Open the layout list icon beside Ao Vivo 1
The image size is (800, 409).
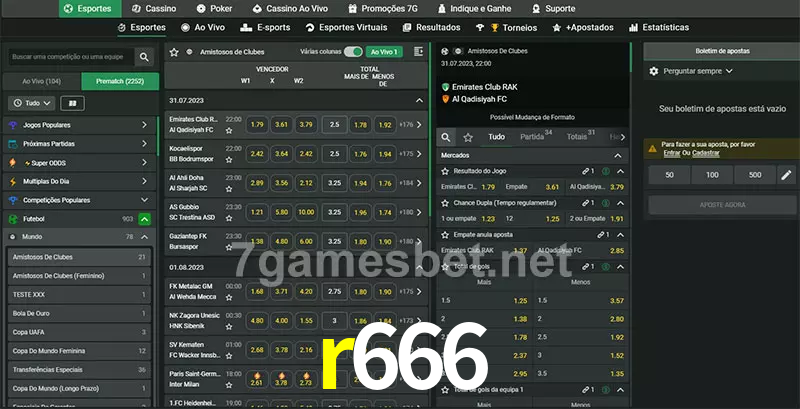click(x=418, y=52)
